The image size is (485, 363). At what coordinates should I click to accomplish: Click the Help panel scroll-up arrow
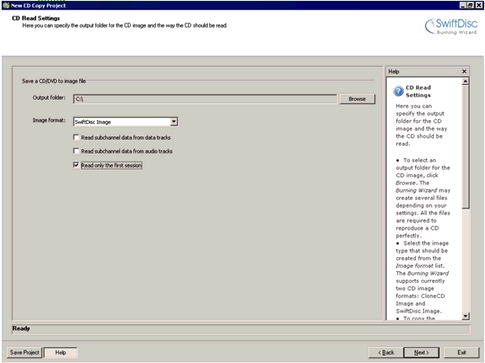[x=466, y=81]
